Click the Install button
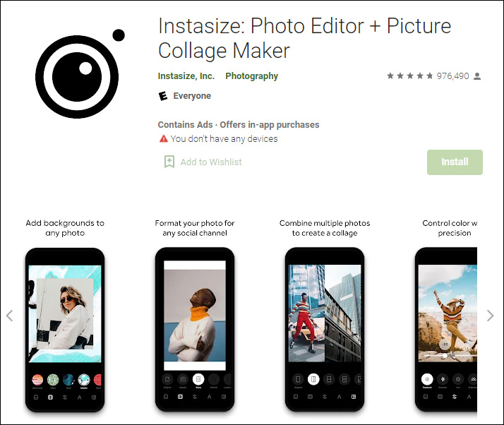 click(x=455, y=162)
